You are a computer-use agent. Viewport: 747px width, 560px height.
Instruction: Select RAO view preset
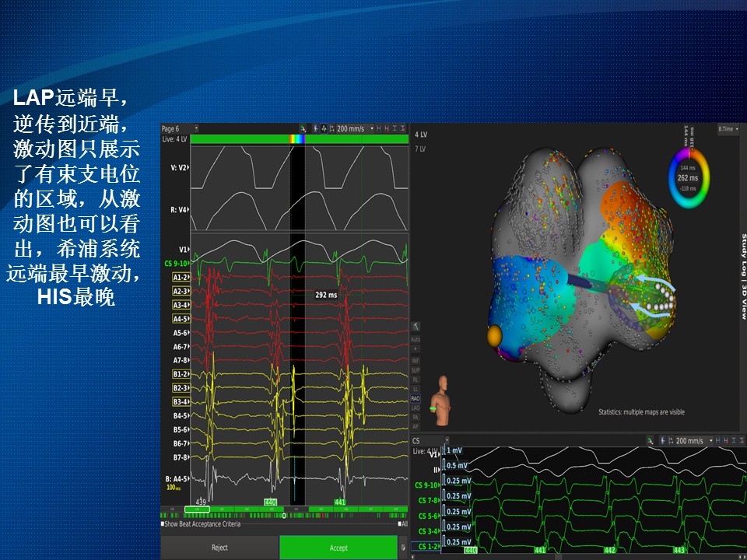tap(416, 398)
